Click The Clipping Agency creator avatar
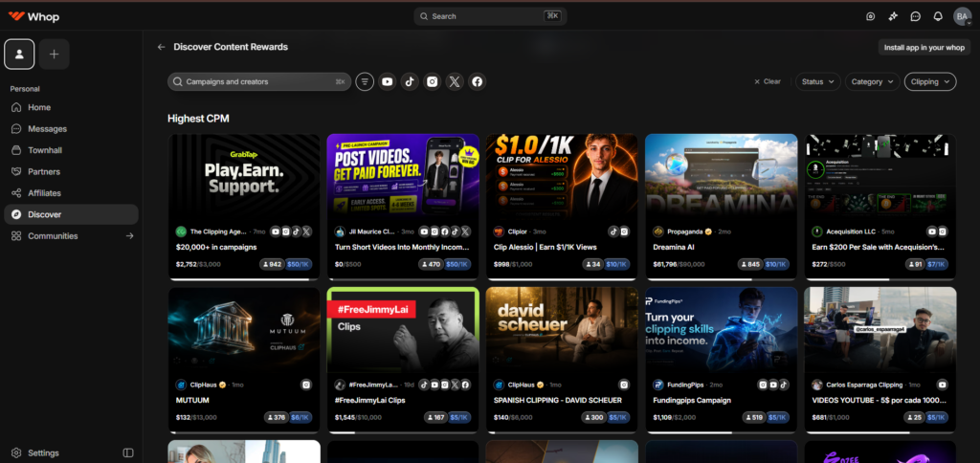 click(x=181, y=231)
